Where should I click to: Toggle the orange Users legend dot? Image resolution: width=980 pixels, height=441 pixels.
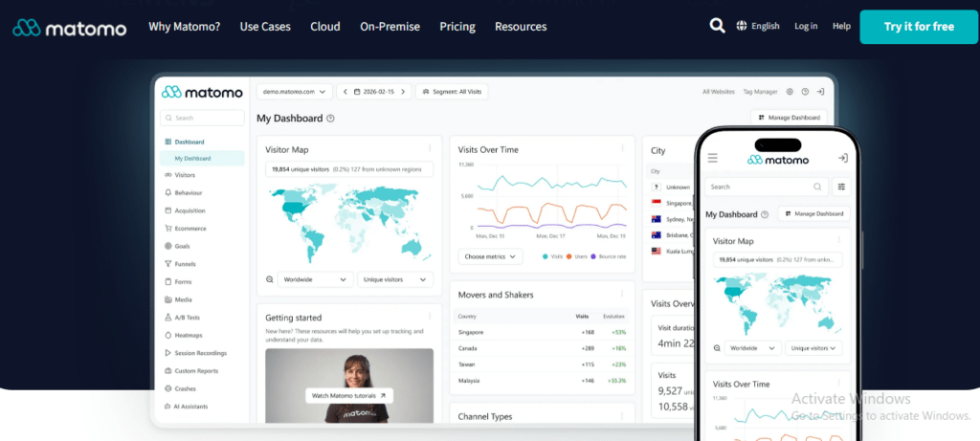tap(569, 256)
